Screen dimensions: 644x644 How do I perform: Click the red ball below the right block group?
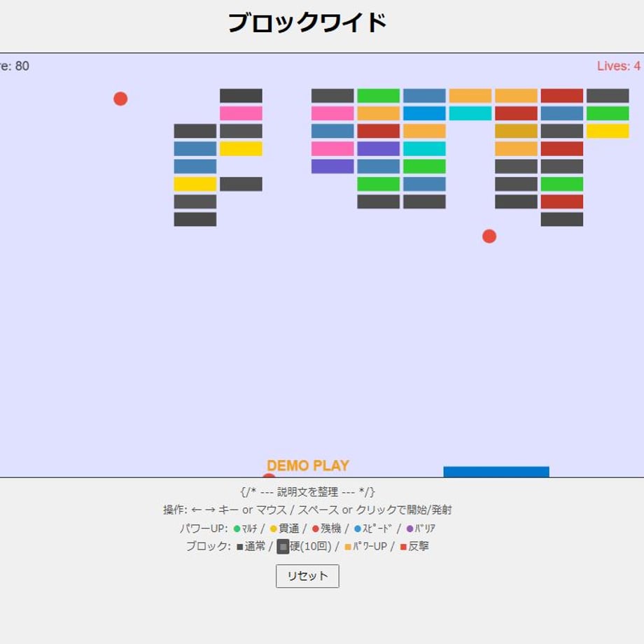point(489,236)
